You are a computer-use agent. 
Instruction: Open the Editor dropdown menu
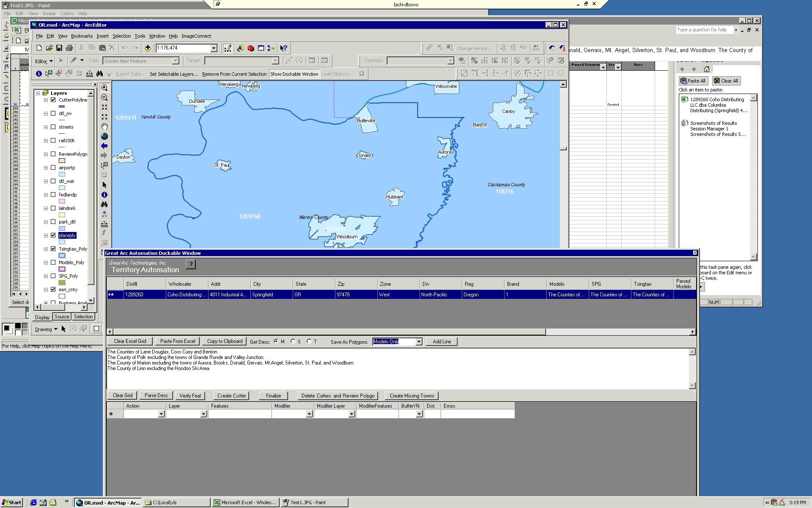click(x=44, y=61)
